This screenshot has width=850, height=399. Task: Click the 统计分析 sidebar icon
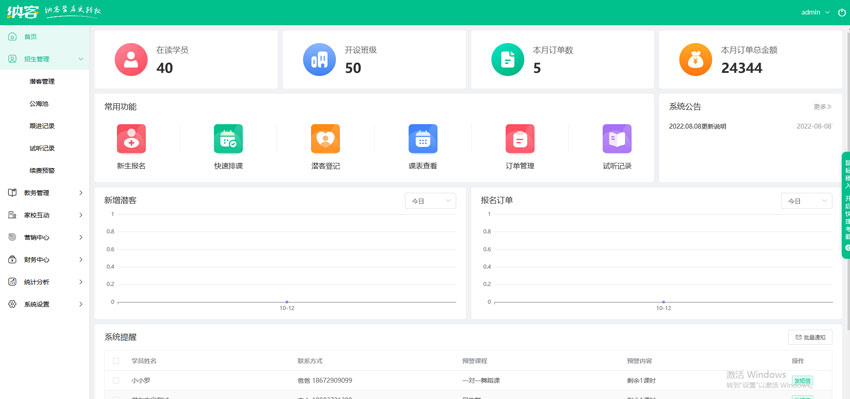(x=12, y=282)
